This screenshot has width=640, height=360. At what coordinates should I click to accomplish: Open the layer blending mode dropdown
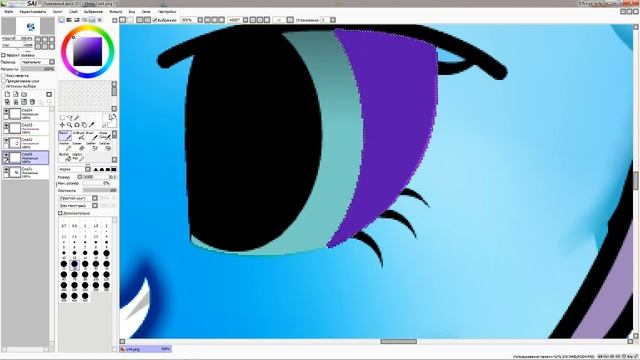tap(38, 62)
